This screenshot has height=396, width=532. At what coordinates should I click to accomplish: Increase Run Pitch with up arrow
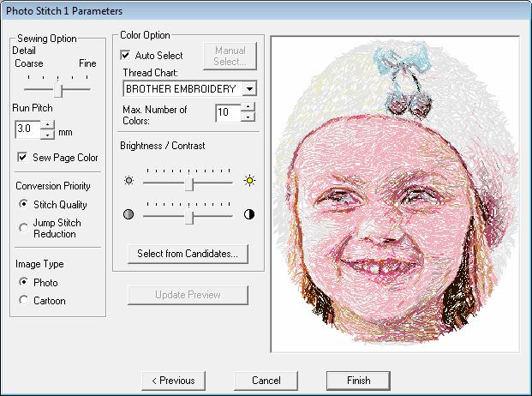tap(47, 124)
